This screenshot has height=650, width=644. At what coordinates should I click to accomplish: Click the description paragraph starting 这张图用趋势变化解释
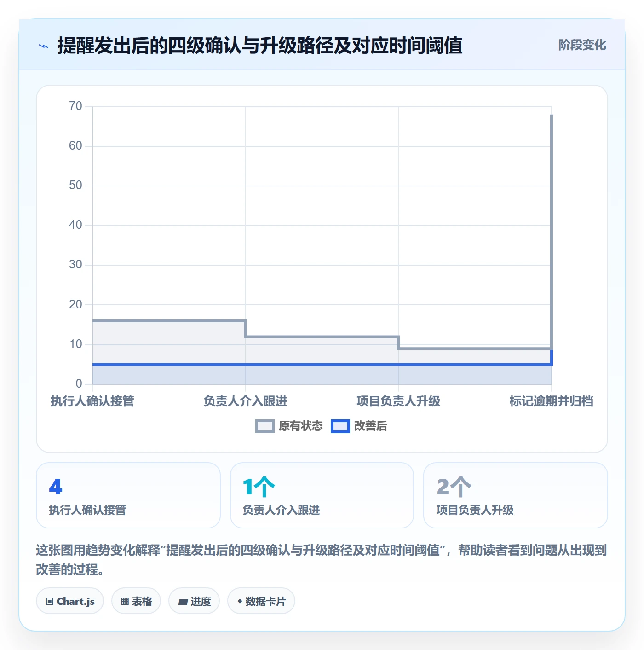point(322,560)
